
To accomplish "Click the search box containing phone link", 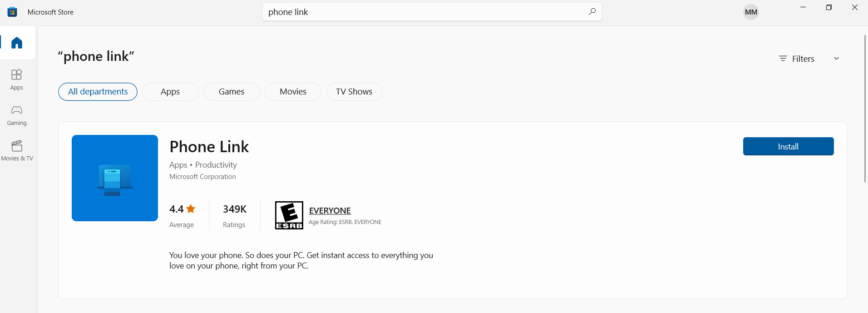I will [x=432, y=12].
